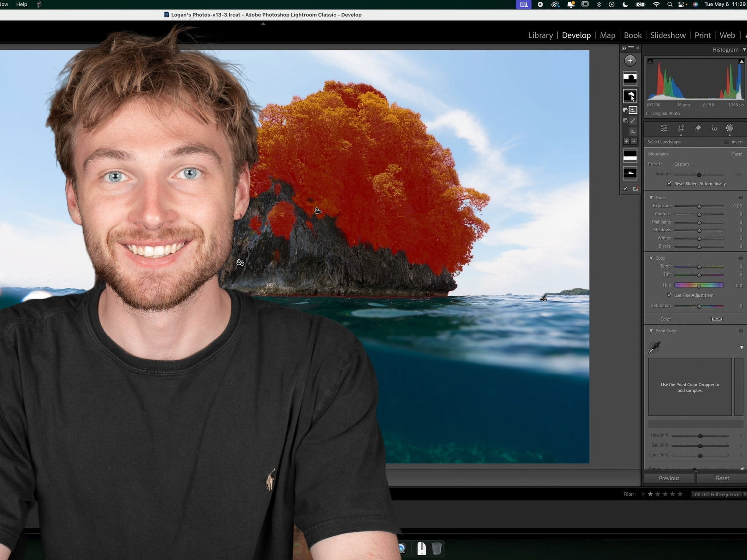The height and width of the screenshot is (560, 747).
Task: Reset the Mountains mask adjustments
Action: [x=737, y=154]
